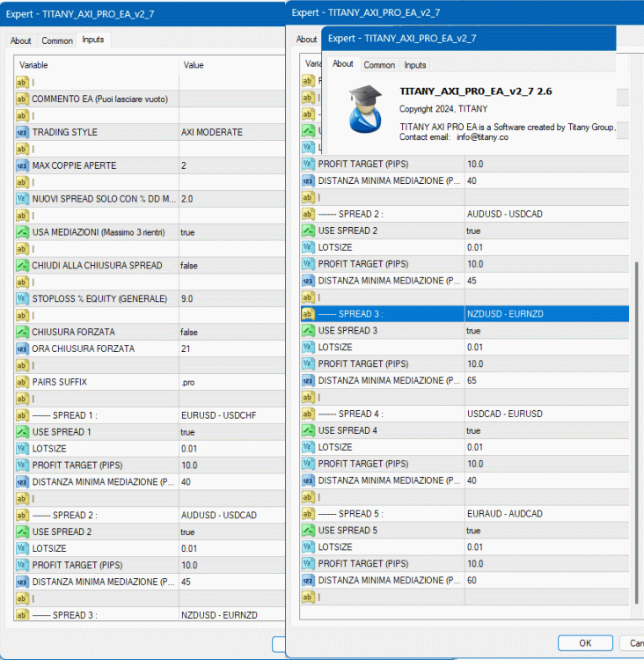This screenshot has height=660, width=644.
Task: Open Inputs tab in the copyright info dialog
Action: click(415, 65)
